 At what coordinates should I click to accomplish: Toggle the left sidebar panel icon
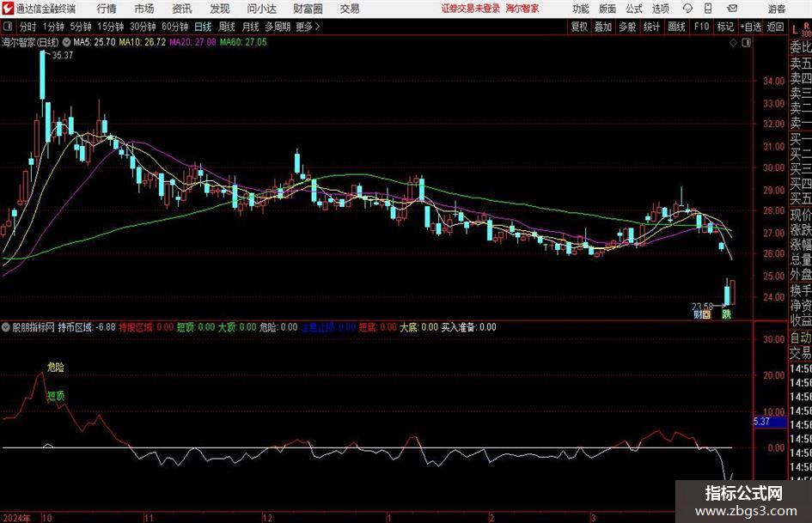[7, 27]
